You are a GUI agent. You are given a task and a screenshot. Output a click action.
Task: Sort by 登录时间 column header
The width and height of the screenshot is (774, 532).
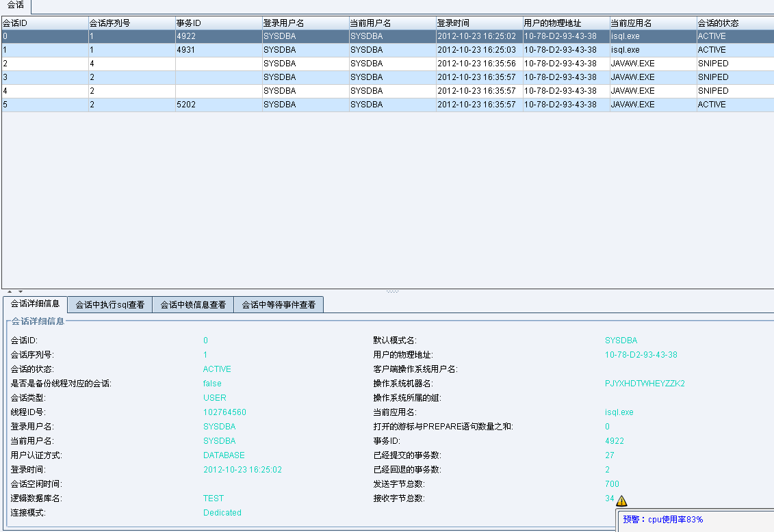479,23
